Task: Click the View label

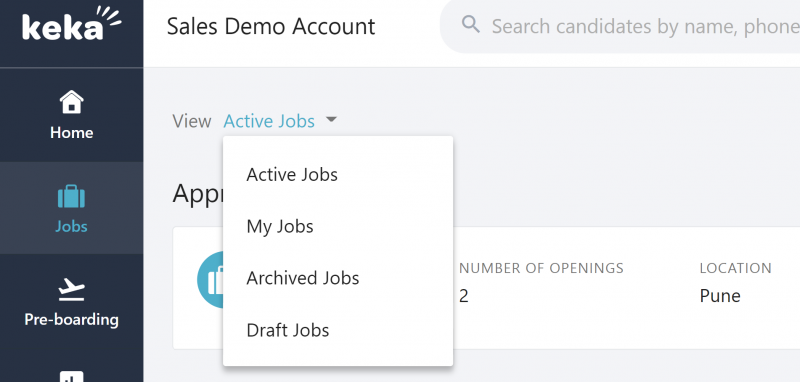Action: (x=192, y=121)
